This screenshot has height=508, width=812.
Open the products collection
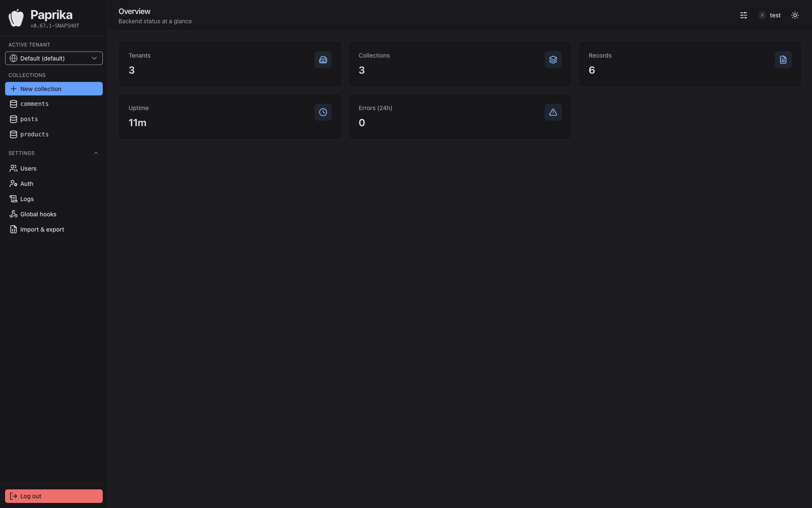(54, 135)
